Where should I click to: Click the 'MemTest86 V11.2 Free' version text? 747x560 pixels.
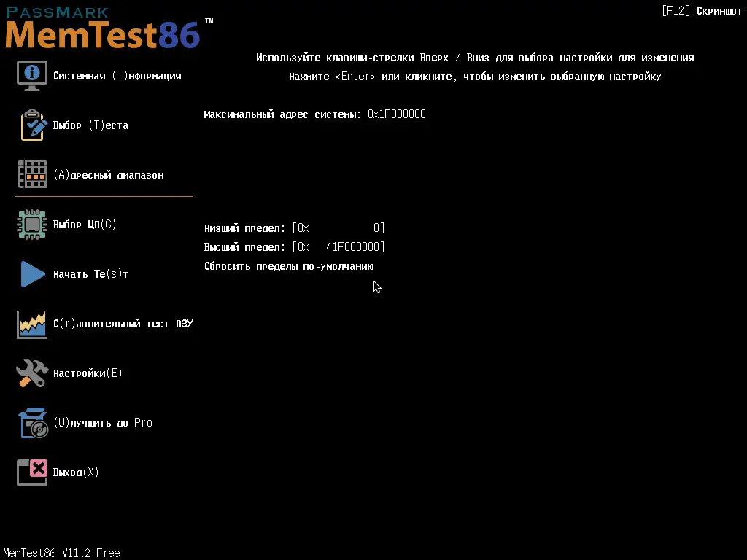click(x=61, y=553)
